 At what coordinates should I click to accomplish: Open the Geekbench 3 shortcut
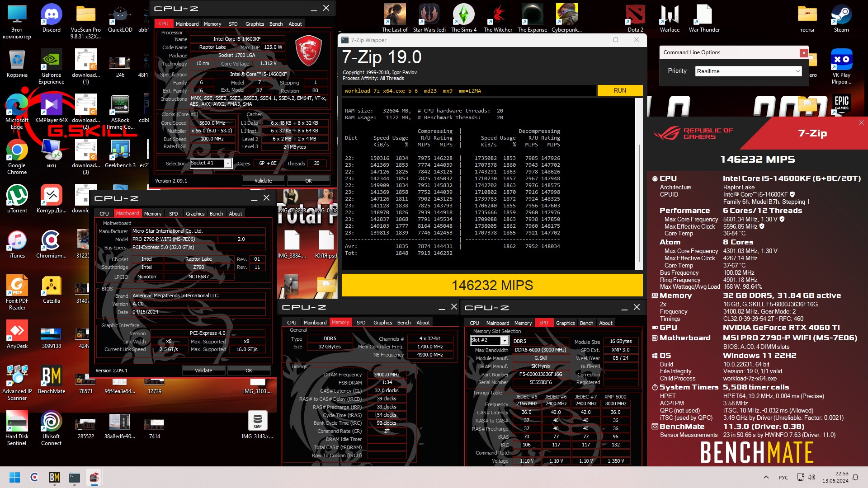120,154
